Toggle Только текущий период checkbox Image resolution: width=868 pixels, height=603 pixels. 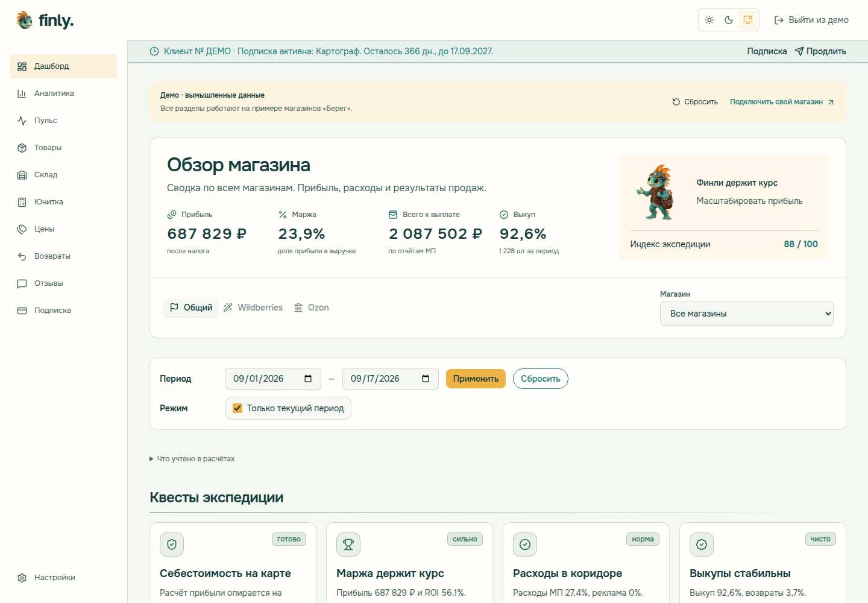pos(237,408)
